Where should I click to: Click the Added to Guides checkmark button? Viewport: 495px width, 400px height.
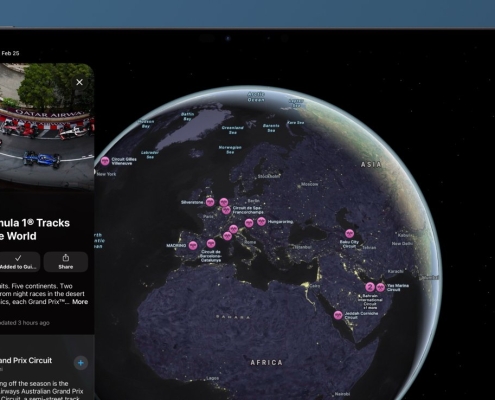tap(19, 262)
